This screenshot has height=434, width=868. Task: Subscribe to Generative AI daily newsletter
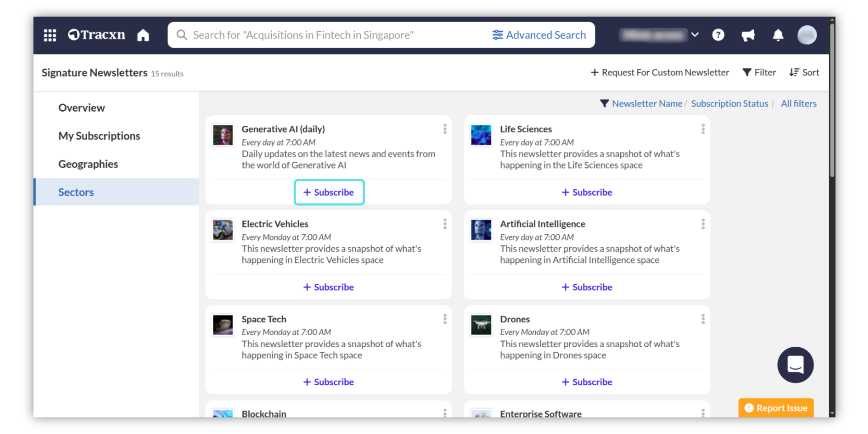click(x=329, y=192)
